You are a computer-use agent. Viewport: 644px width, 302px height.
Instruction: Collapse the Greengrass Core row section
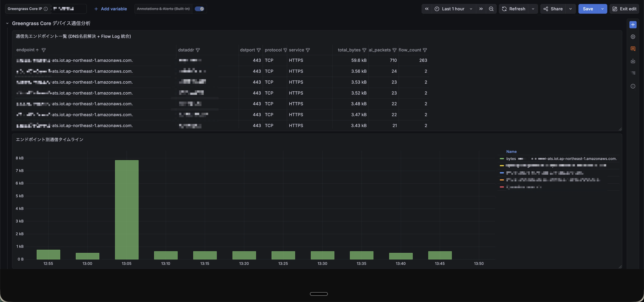[7, 23]
